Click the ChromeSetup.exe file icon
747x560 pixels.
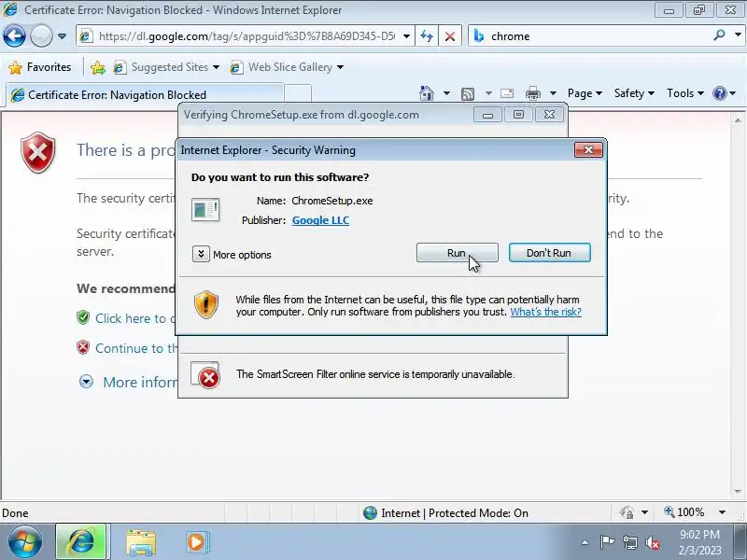[205, 209]
